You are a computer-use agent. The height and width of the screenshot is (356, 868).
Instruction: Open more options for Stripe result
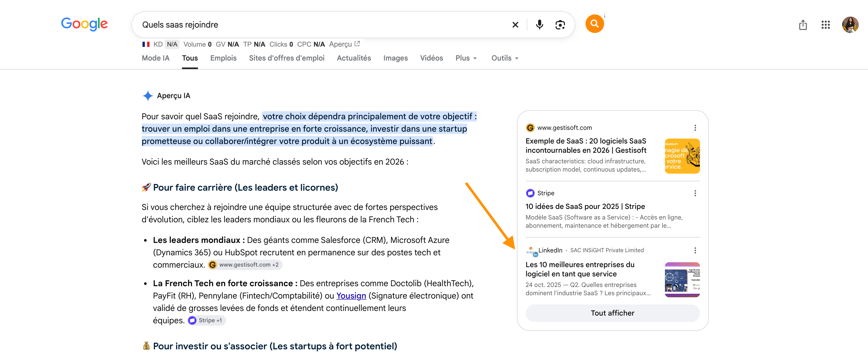pos(695,193)
